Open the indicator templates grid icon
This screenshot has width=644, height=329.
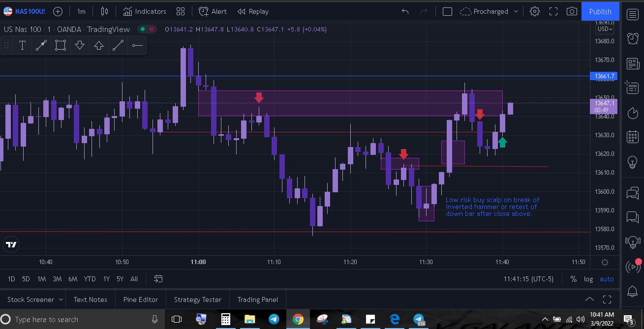[181, 11]
